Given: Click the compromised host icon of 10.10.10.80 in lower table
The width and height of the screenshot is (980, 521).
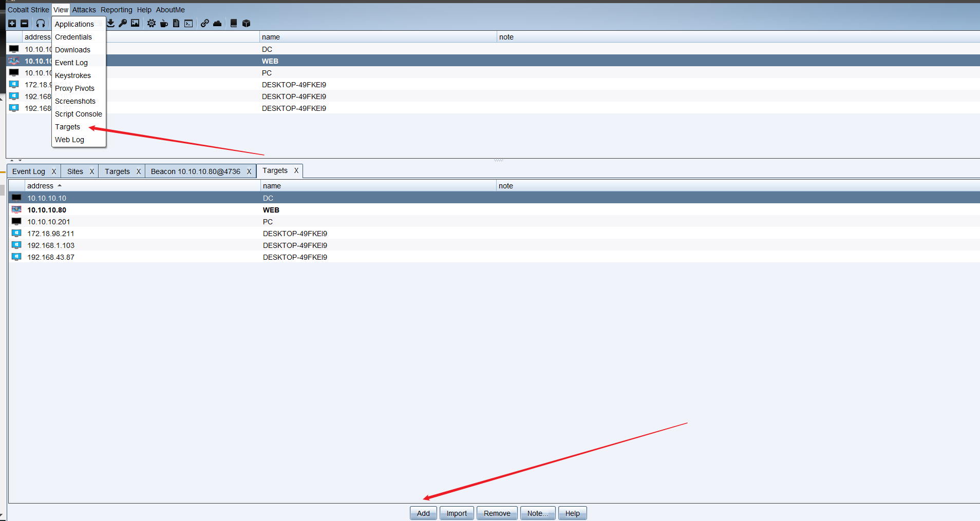Looking at the screenshot, I should click(16, 209).
